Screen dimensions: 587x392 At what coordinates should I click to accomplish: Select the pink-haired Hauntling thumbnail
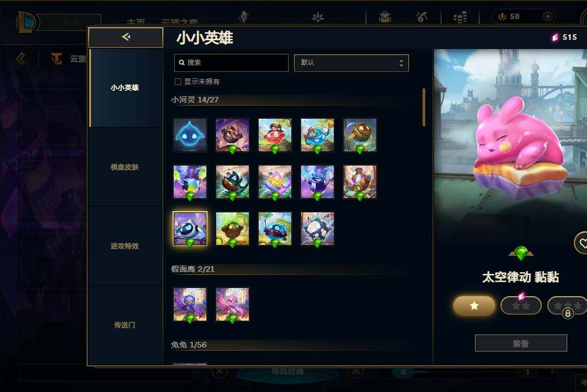click(233, 304)
